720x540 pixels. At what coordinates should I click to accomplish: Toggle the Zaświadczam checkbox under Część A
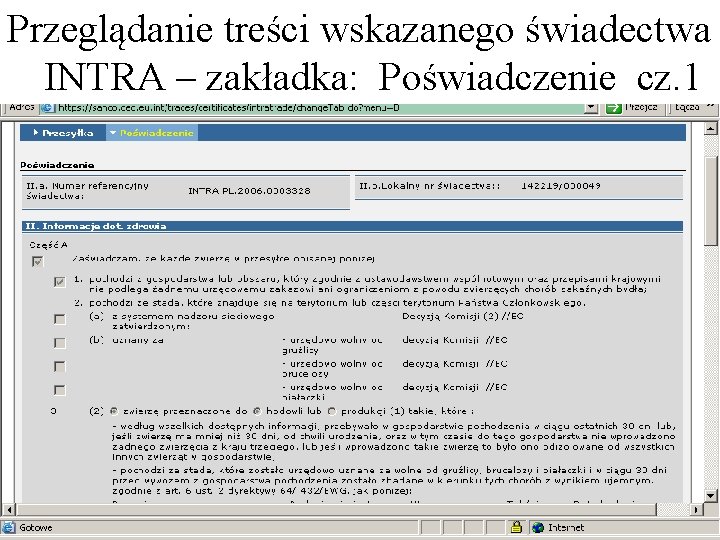click(37, 262)
